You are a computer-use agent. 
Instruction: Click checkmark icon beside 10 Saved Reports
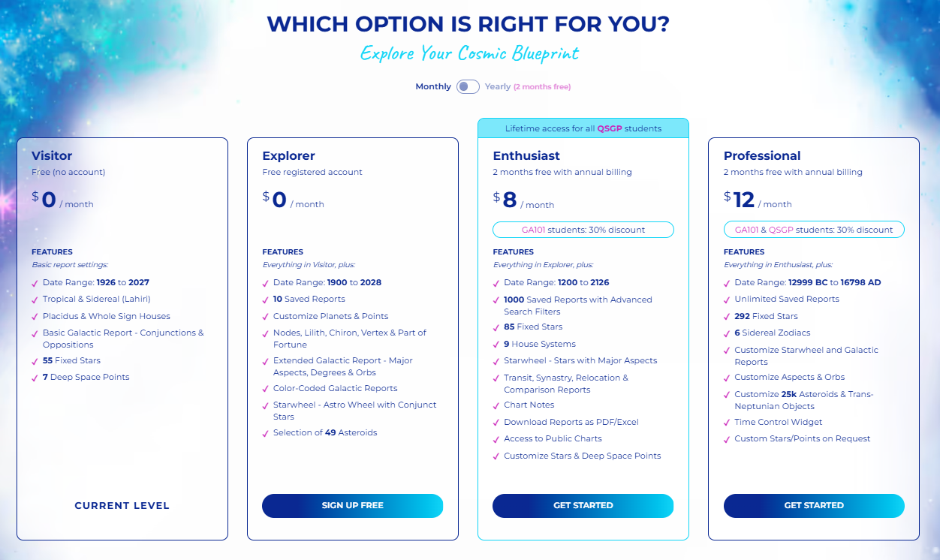coord(266,300)
